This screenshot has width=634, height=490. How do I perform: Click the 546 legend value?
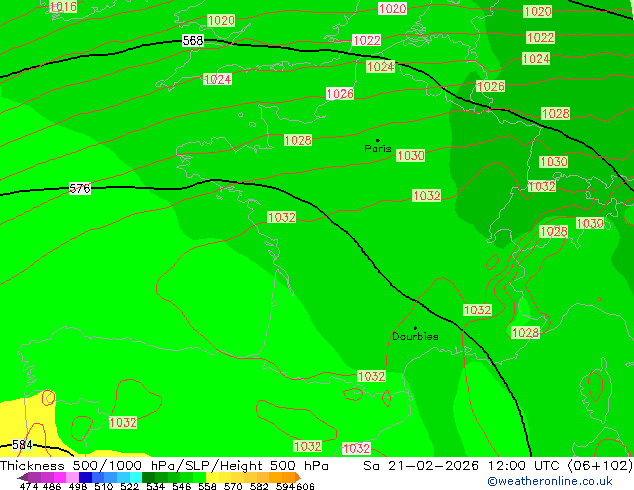tap(182, 486)
